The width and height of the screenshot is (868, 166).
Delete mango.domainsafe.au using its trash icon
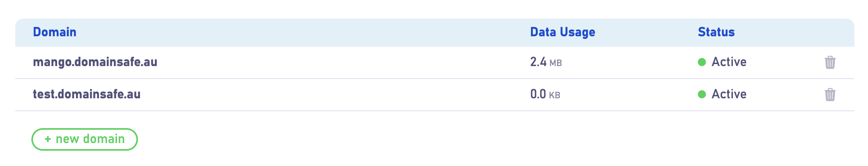click(x=830, y=62)
